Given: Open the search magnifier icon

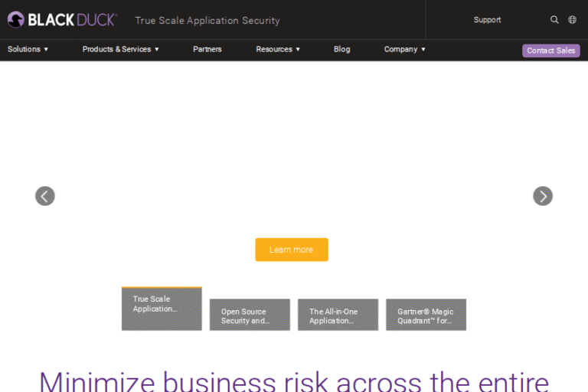Looking at the screenshot, I should pyautogui.click(x=554, y=20).
